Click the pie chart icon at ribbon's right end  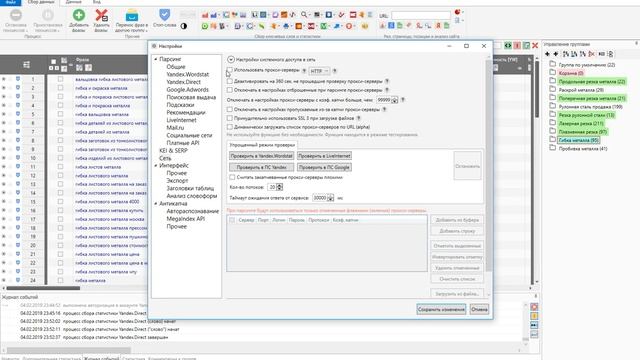pos(457,12)
